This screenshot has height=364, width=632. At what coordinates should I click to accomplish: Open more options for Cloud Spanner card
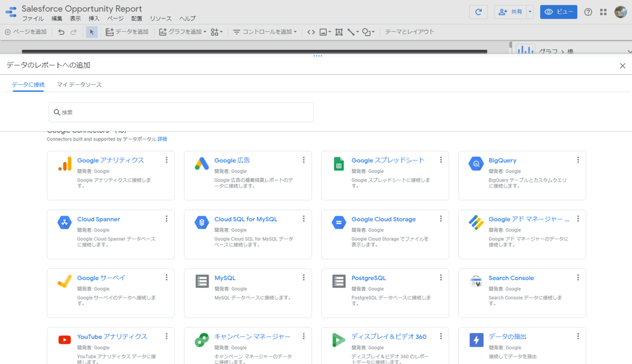tap(166, 219)
